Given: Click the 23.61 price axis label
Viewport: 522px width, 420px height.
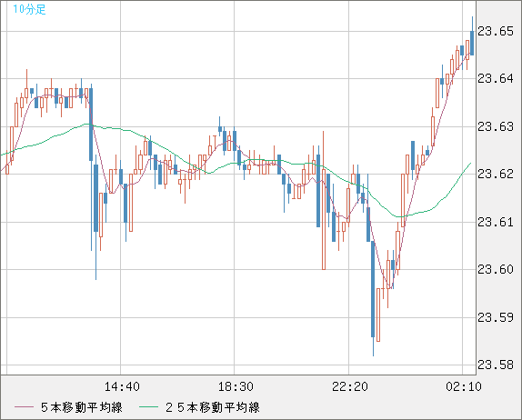Looking at the screenshot, I should [496, 222].
